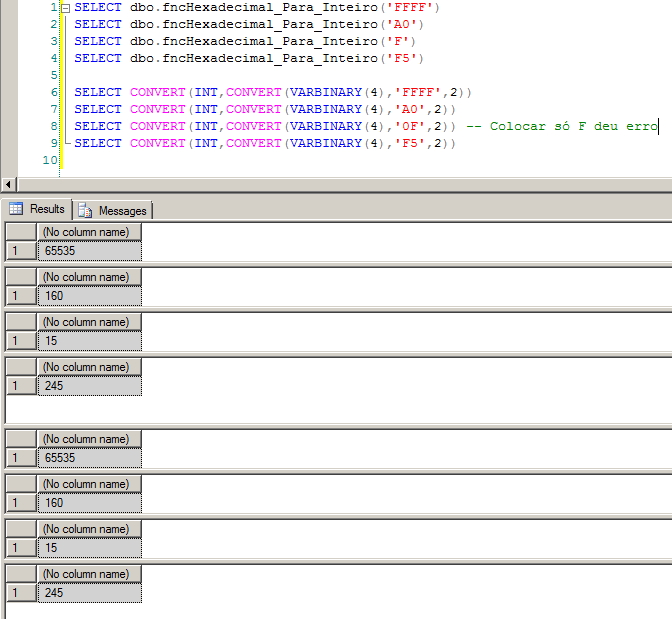The image size is (672, 619).
Task: Click the first CONVERT keyword on line 9
Action: (157, 143)
